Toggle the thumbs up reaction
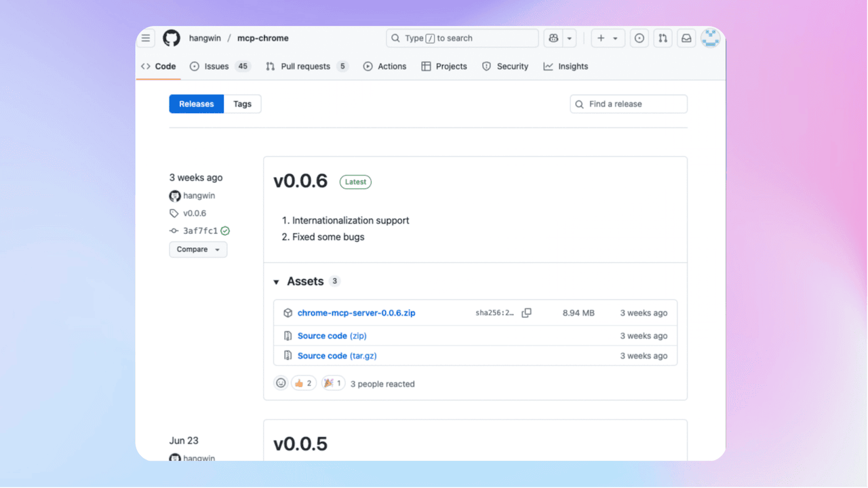868x488 pixels. click(303, 384)
